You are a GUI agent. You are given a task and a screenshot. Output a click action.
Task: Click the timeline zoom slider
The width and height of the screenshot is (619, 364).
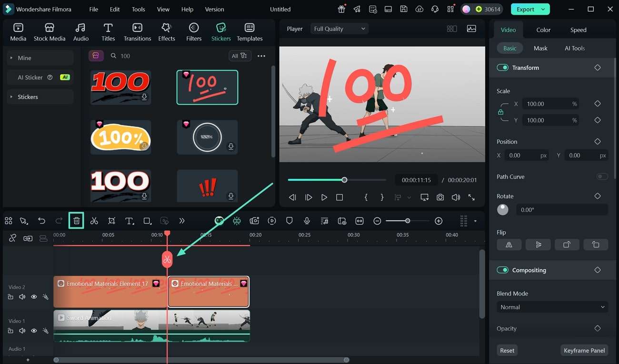pos(408,221)
